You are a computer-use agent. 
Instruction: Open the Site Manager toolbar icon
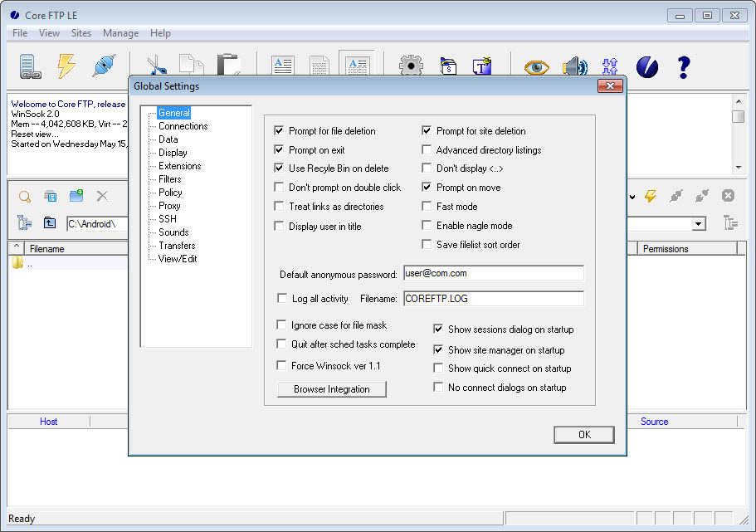coord(30,66)
